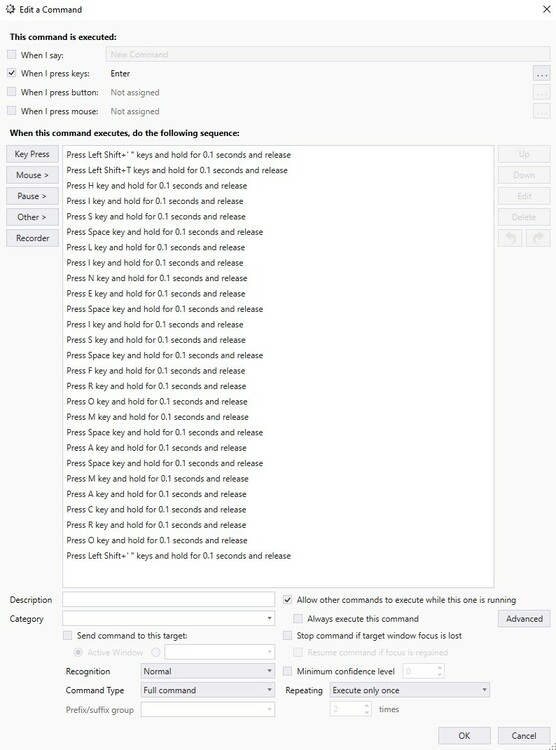556x750 pixels.
Task: Open the Recognition Normal dropdown
Action: (x=208, y=671)
